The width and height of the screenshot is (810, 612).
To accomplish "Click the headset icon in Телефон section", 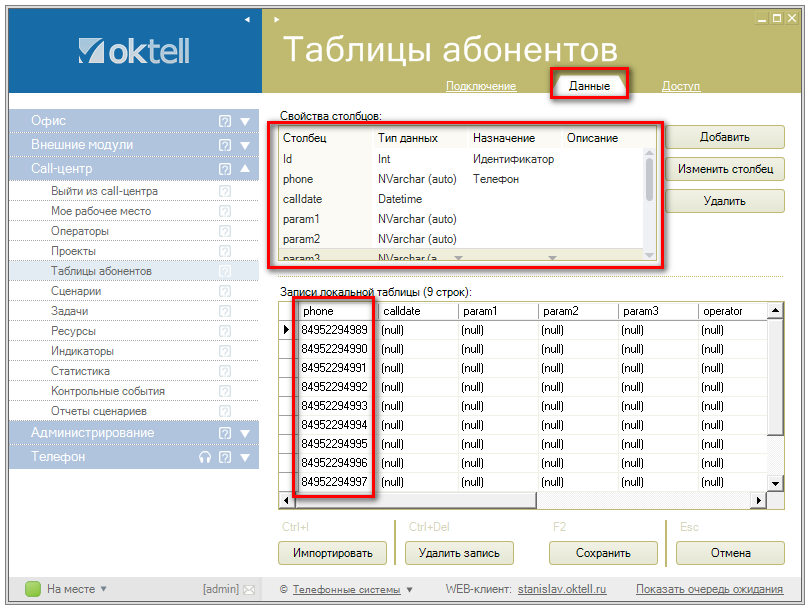I will (x=205, y=457).
